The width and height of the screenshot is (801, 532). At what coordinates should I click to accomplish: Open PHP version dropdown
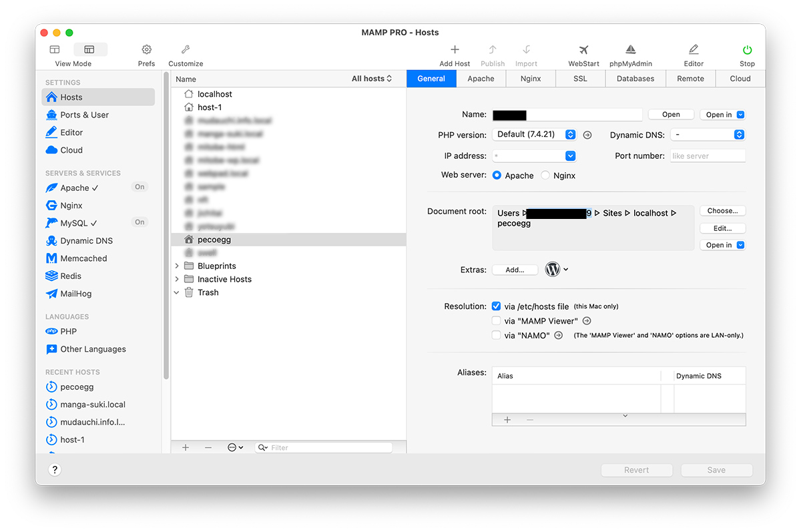(534, 135)
